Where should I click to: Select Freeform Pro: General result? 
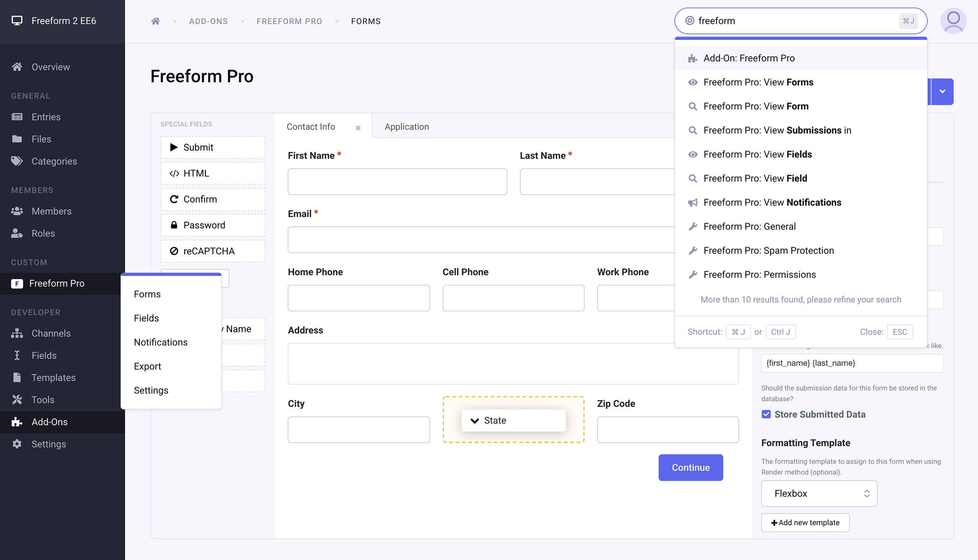(x=801, y=226)
